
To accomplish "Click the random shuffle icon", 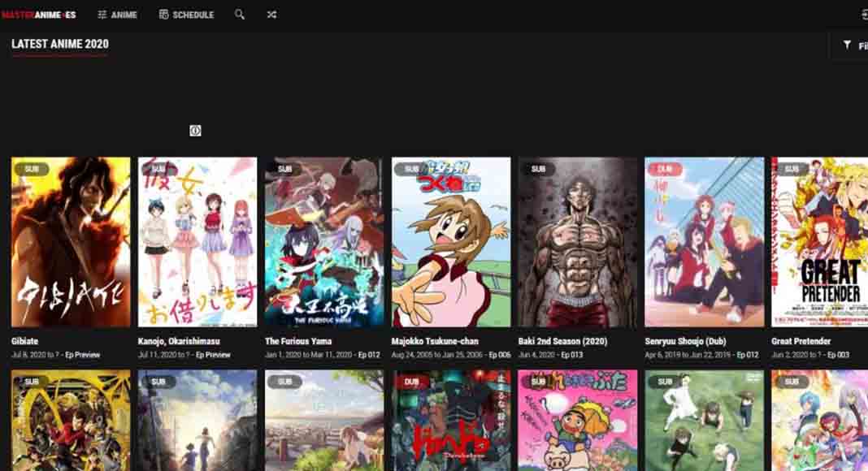I will point(271,15).
